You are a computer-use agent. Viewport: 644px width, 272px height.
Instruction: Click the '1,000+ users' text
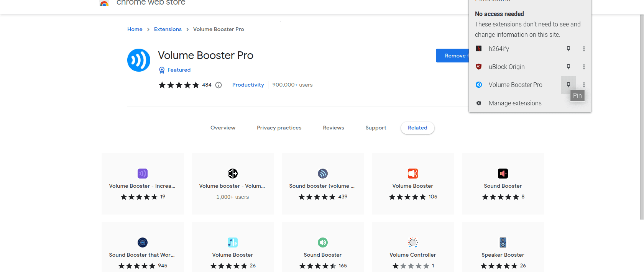[233, 197]
